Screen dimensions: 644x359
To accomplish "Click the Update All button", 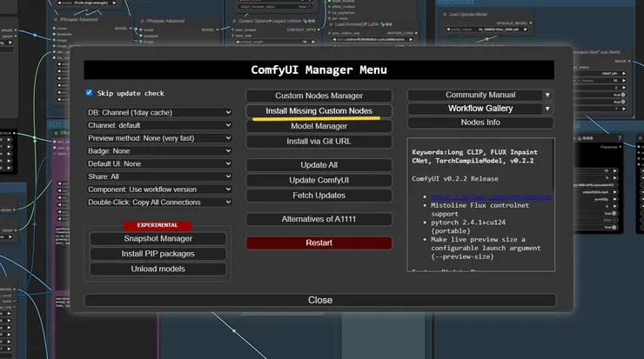I will (x=319, y=165).
